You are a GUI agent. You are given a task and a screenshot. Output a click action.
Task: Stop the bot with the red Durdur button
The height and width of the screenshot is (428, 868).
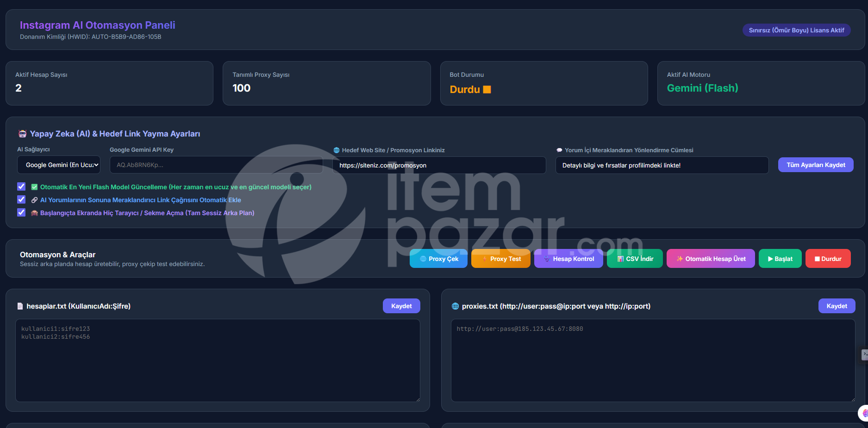point(828,259)
